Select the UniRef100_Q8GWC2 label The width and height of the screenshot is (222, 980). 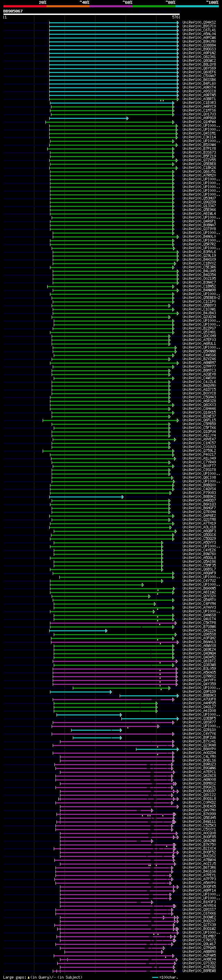tap(199, 60)
